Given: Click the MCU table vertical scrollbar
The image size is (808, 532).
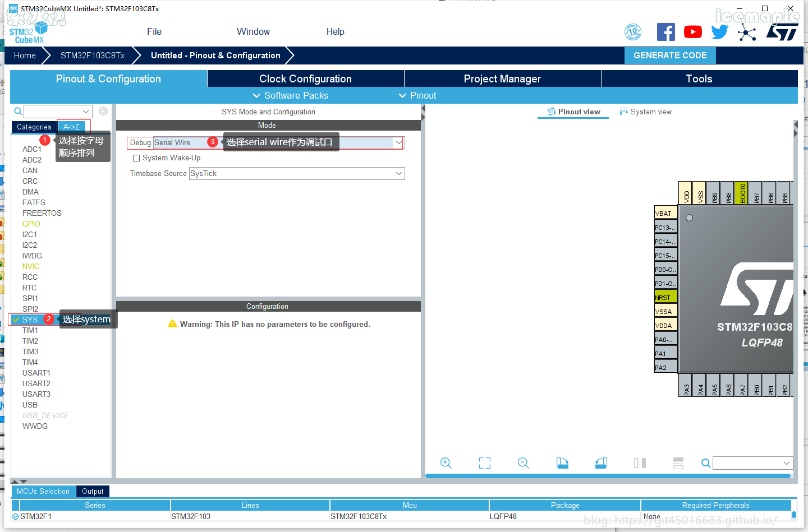Looking at the screenshot, I should coord(794,515).
